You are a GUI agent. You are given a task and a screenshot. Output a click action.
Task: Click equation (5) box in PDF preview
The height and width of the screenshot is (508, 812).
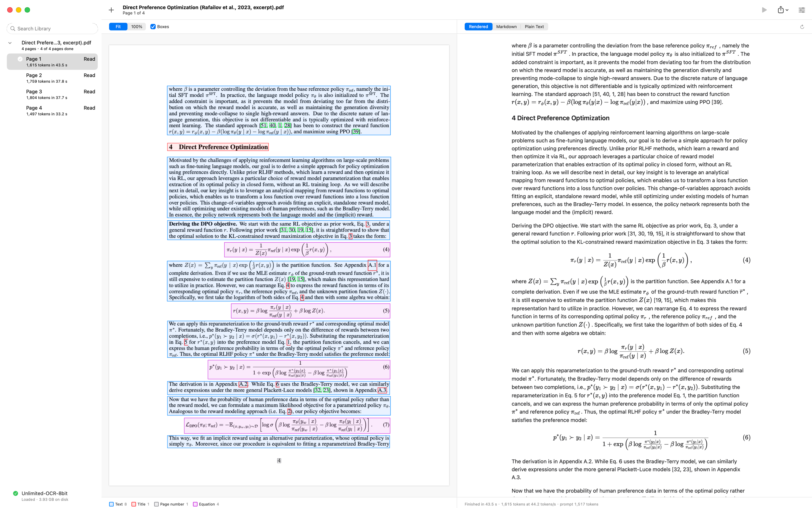(x=311, y=311)
